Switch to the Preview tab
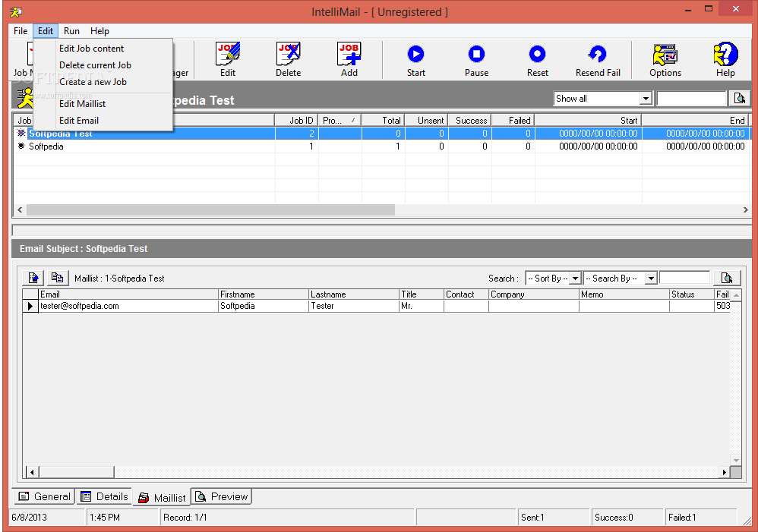The image size is (758, 532). [222, 496]
